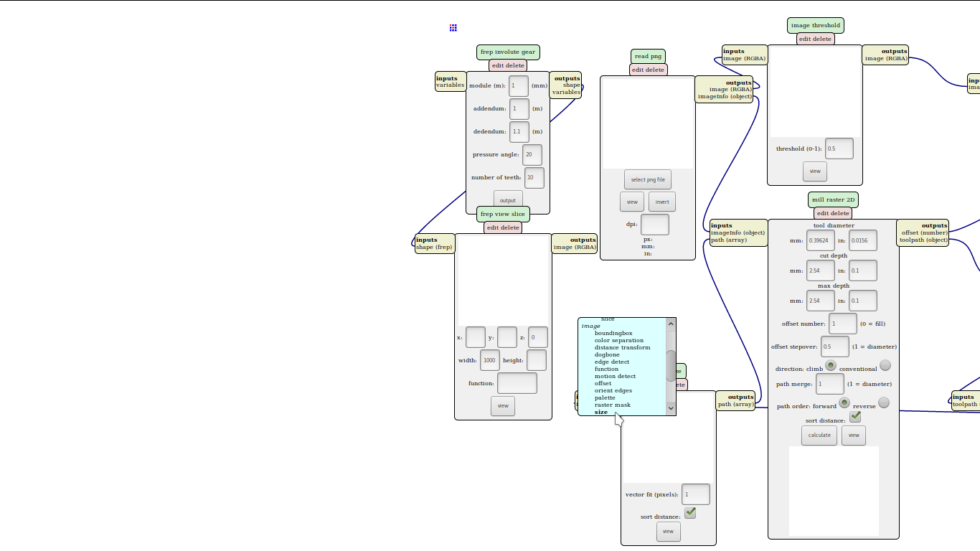Click 'edit delete' under image threshold

(815, 39)
